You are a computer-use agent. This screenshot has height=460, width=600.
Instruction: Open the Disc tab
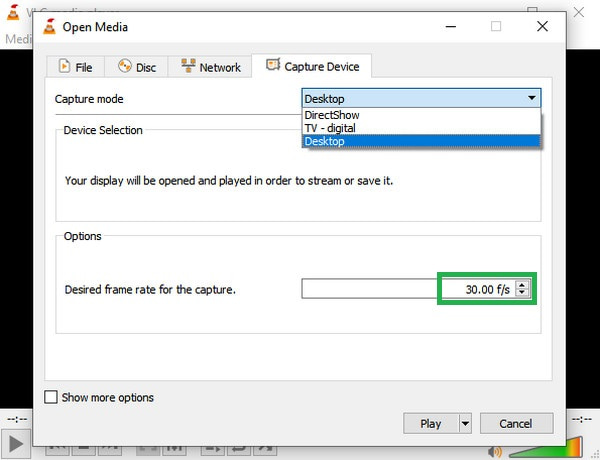coord(137,67)
